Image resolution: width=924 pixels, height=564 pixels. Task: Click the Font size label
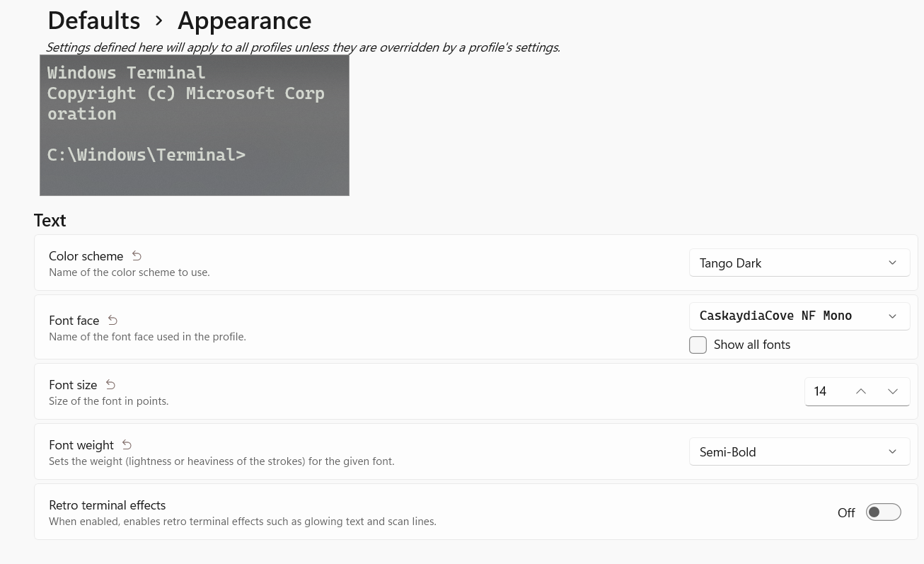click(73, 385)
